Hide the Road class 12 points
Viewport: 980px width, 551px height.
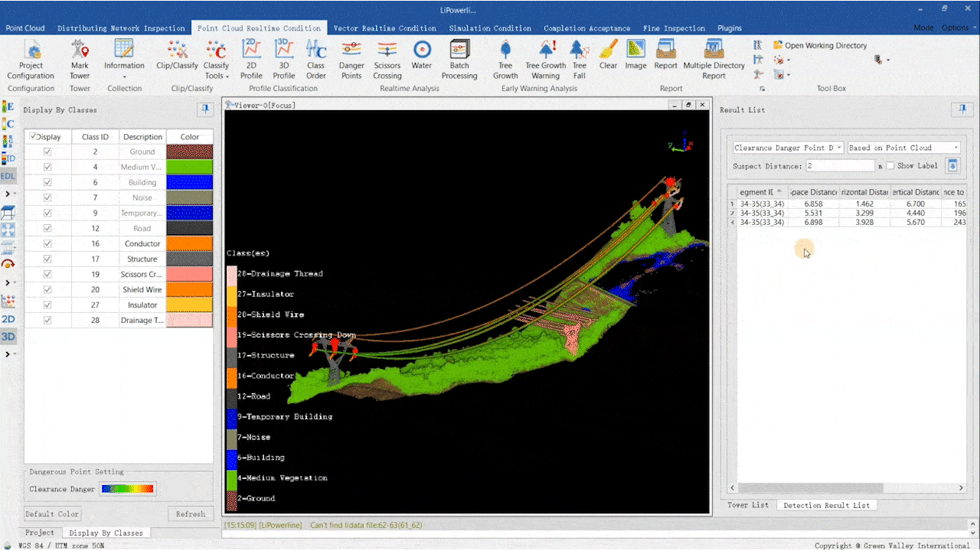[x=47, y=228]
